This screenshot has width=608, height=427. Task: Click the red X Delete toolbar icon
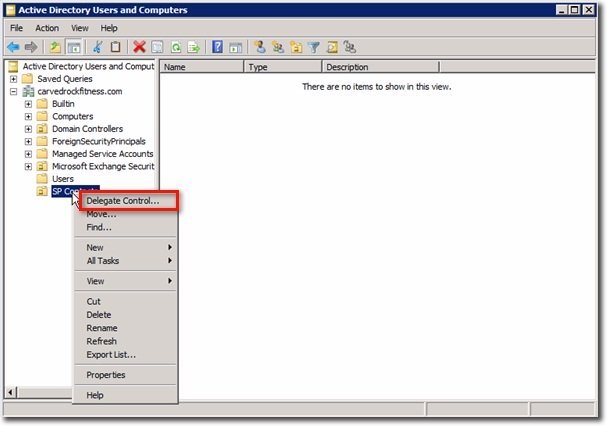(x=139, y=47)
